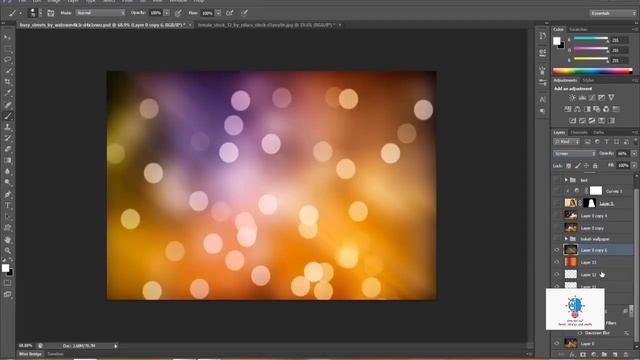Switch to the second document tab
640x360 pixels.
[266, 25]
